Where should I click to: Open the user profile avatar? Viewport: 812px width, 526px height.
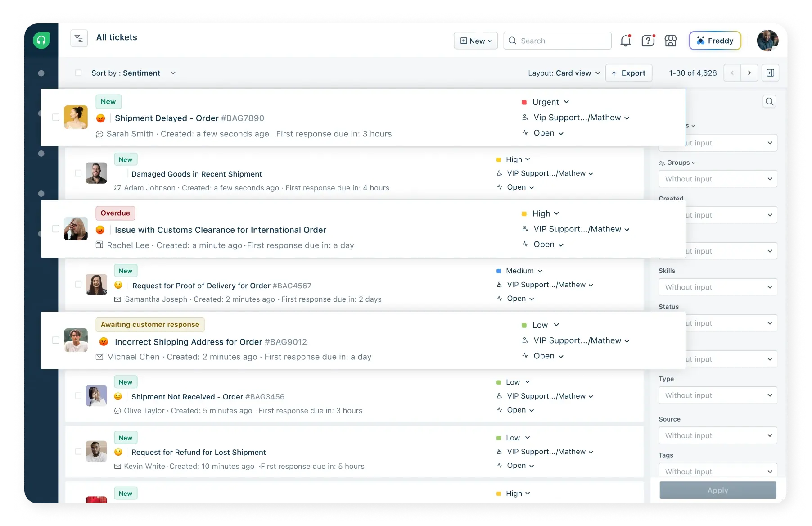click(x=767, y=41)
